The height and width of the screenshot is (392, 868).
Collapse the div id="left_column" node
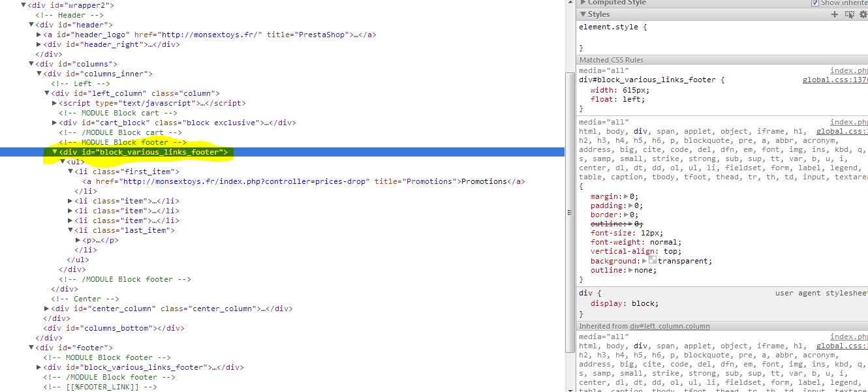[47, 93]
